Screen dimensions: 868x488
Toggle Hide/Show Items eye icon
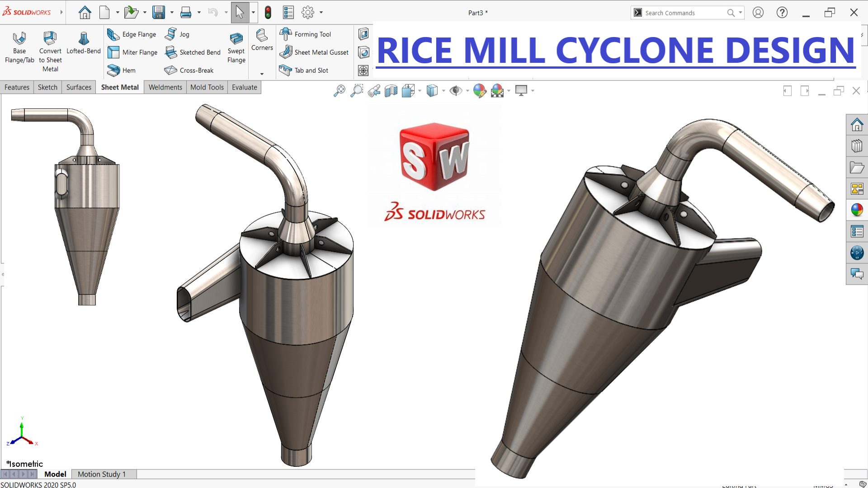pyautogui.click(x=456, y=91)
